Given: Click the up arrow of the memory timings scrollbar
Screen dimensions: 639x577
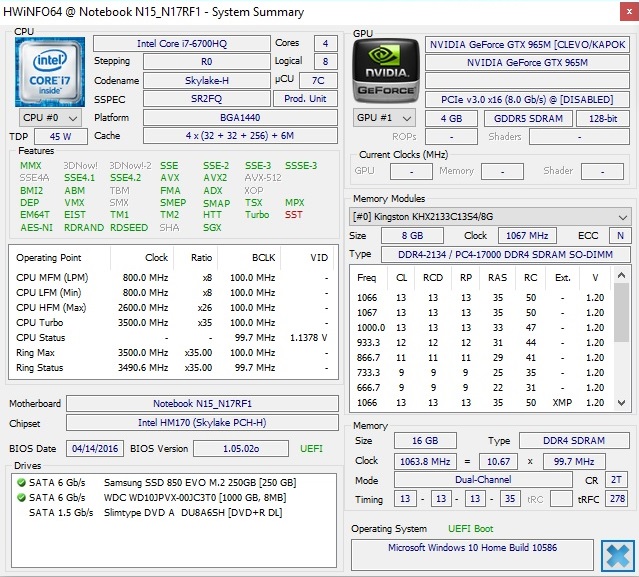Looking at the screenshot, I should pyautogui.click(x=621, y=275).
